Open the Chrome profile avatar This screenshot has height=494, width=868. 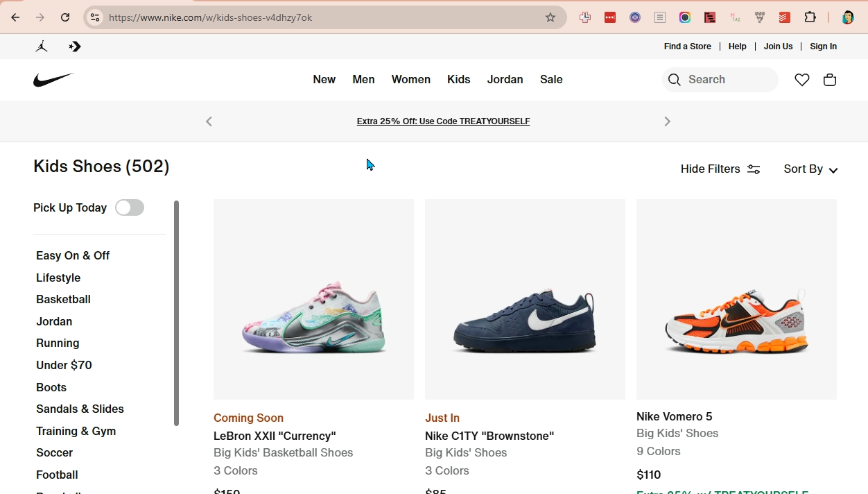[847, 17]
